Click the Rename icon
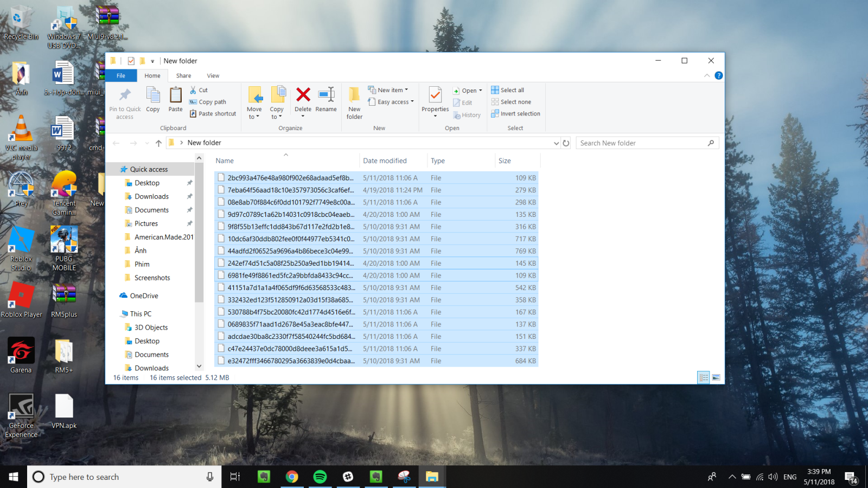 326,94
